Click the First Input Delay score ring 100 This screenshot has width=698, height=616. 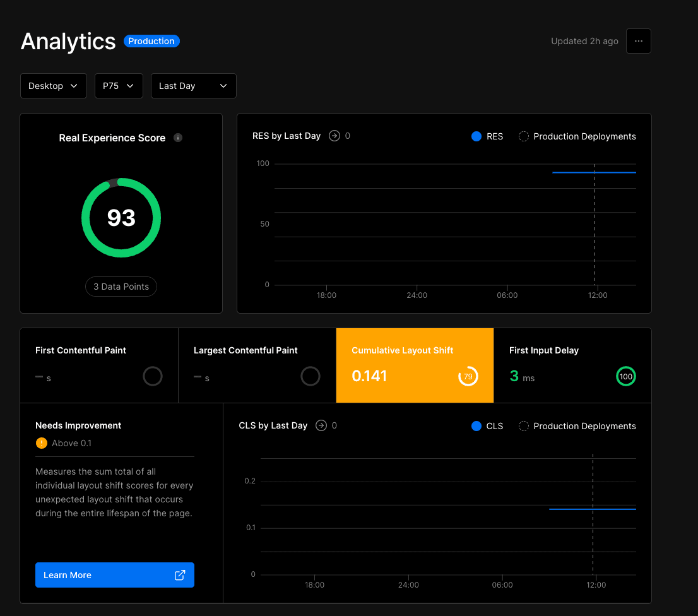625,377
